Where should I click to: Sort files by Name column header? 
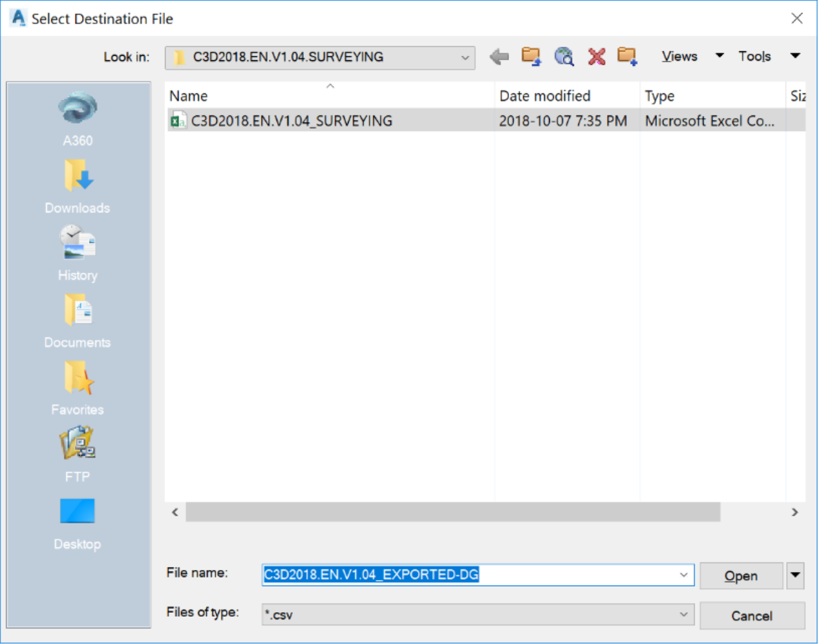tap(330, 96)
